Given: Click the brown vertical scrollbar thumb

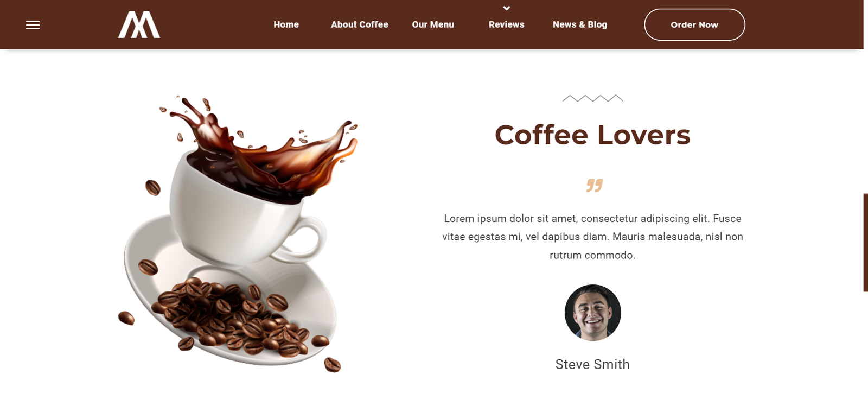Looking at the screenshot, I should (865, 242).
